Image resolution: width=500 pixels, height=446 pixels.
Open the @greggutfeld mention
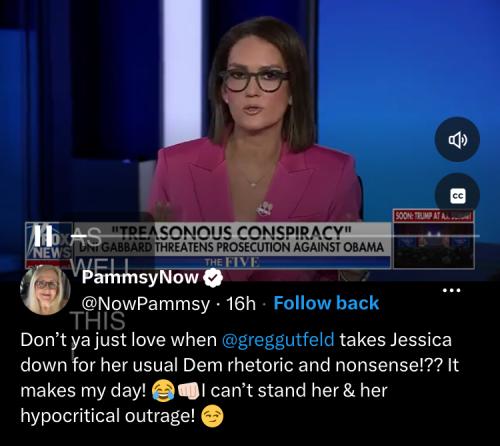[278, 340]
